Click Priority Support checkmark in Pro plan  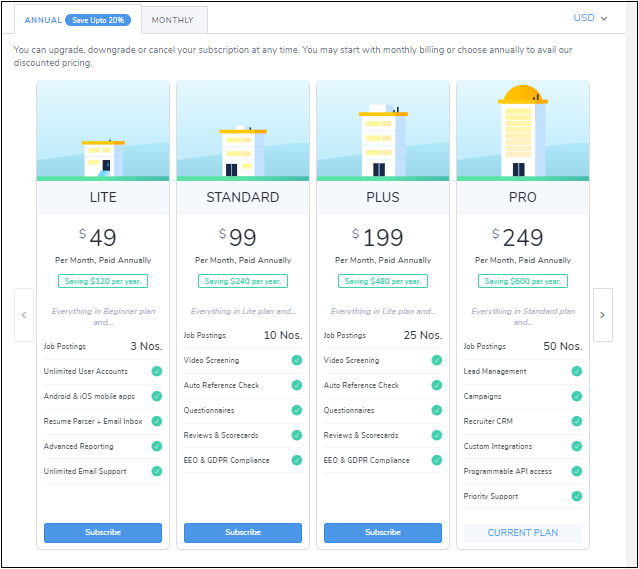click(576, 496)
